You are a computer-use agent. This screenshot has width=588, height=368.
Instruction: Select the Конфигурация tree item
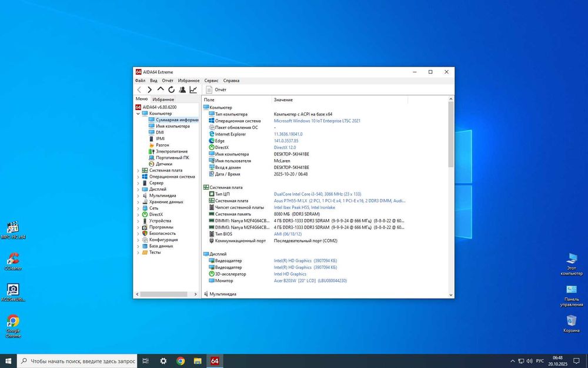(163, 240)
